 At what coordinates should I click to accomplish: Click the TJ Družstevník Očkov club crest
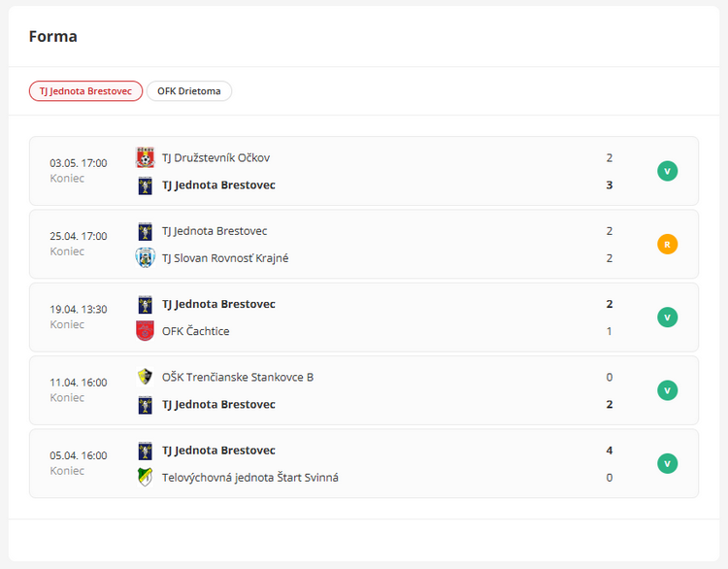(146, 158)
